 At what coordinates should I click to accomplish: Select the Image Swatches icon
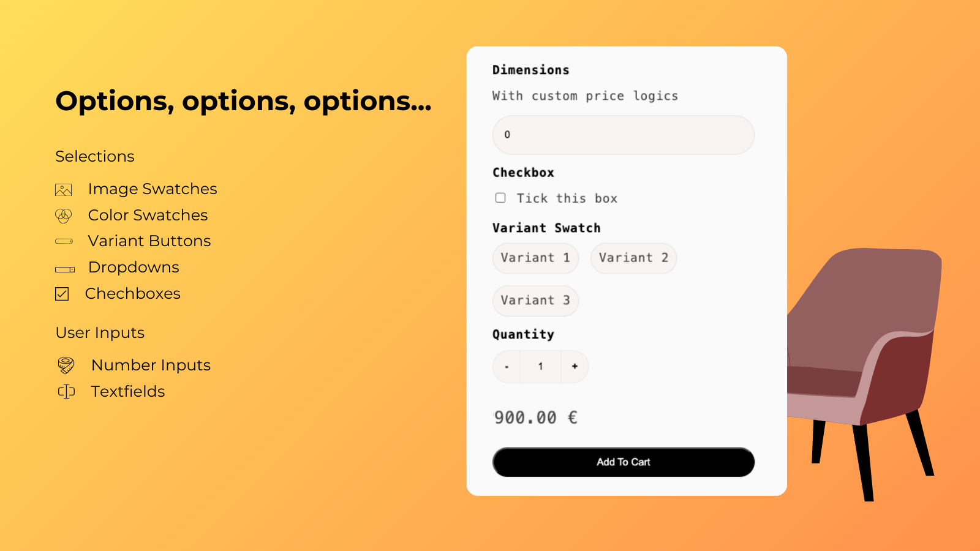[63, 190]
